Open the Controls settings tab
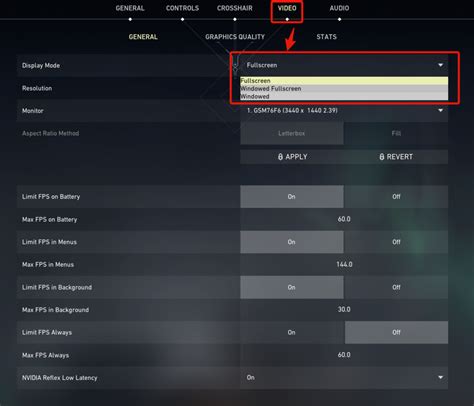The height and width of the screenshot is (406, 474). coord(182,8)
